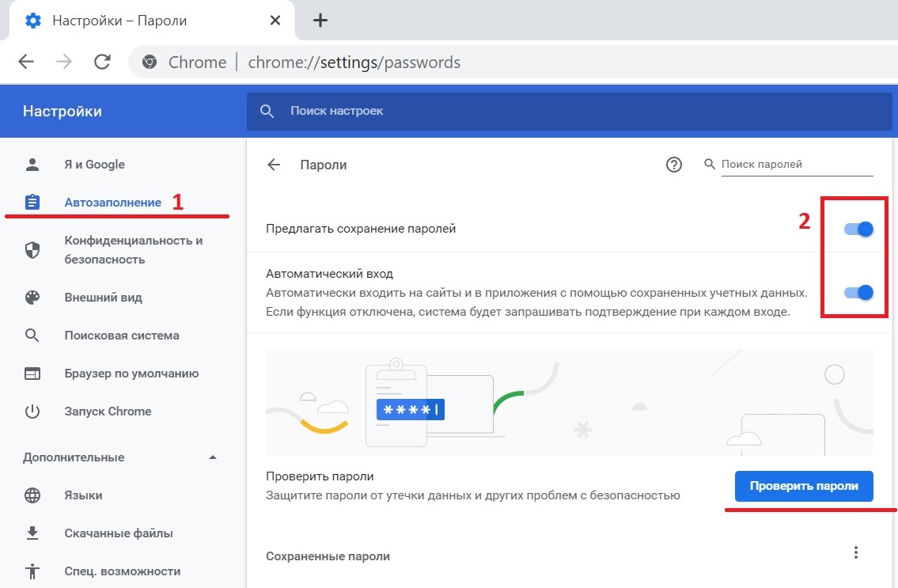Close the Настройки – Пароли tab
Screen dimensions: 898x588
275,21
